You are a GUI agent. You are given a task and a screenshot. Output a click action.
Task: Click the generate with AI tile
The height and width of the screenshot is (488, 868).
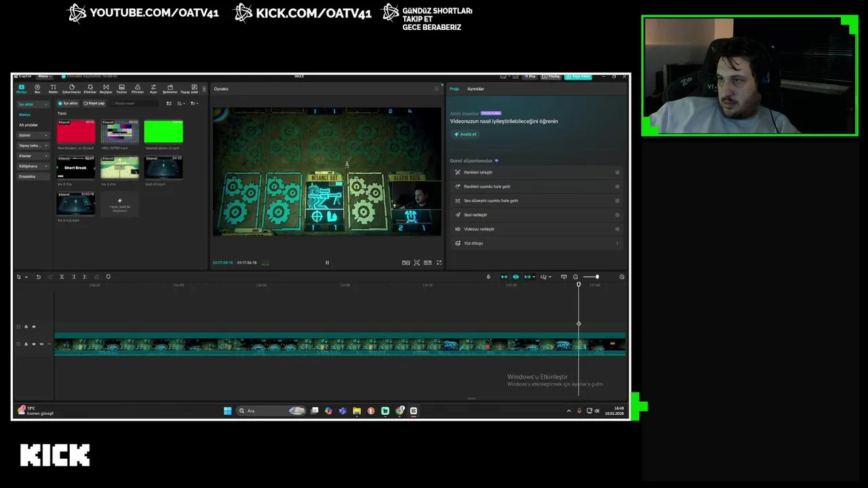[x=119, y=204]
